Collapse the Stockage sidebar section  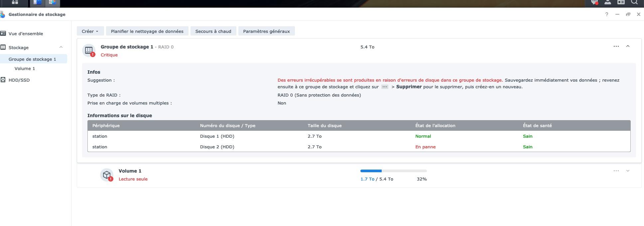[61, 47]
